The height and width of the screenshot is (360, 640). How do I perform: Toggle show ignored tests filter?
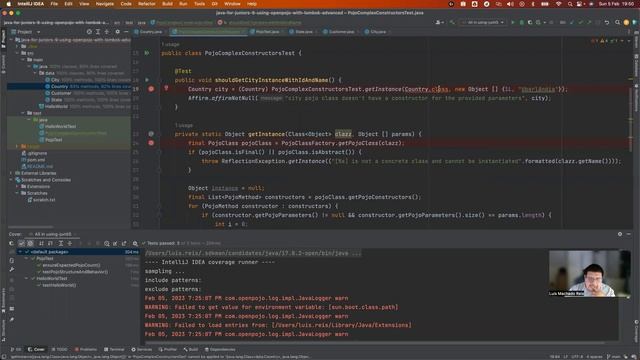point(30,243)
